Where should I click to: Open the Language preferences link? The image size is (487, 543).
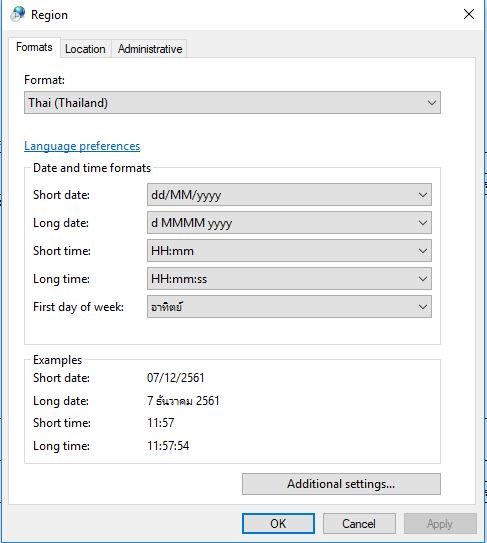pos(82,146)
